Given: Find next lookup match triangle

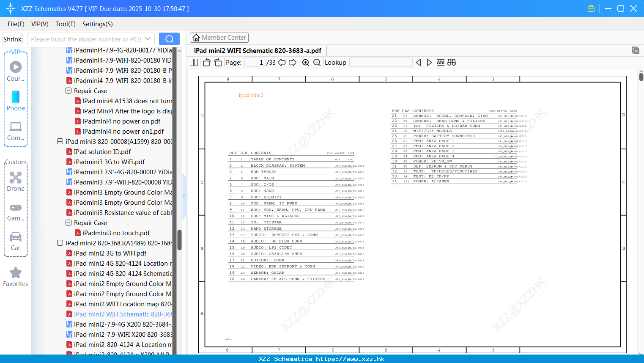Looking at the screenshot, I should (x=429, y=63).
